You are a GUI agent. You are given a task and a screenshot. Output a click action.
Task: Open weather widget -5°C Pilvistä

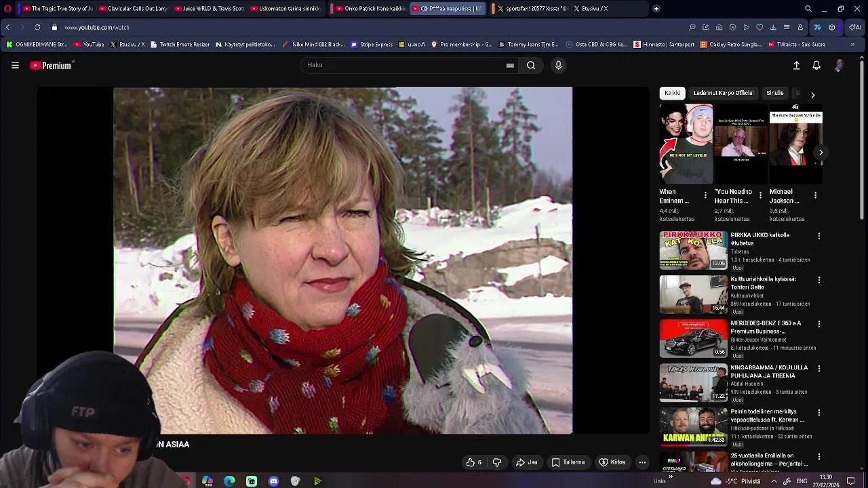click(736, 481)
